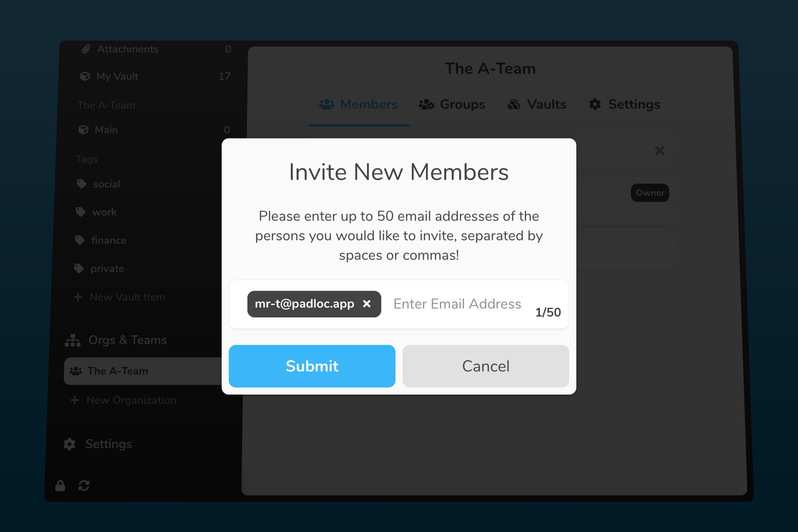
Task: Click the lock icon in sidebar footer
Action: (60, 486)
